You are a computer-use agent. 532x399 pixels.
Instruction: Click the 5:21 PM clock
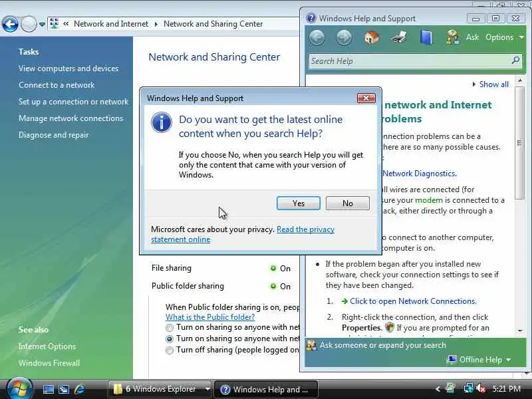coord(506,389)
